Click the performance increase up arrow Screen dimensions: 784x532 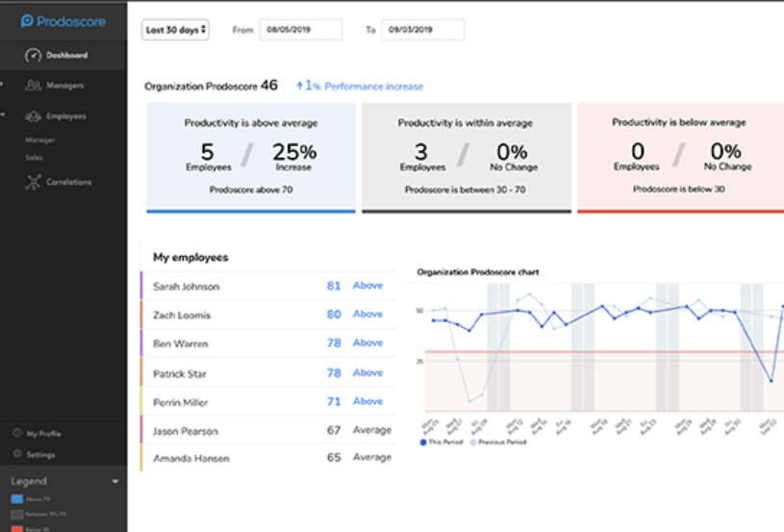point(299,86)
